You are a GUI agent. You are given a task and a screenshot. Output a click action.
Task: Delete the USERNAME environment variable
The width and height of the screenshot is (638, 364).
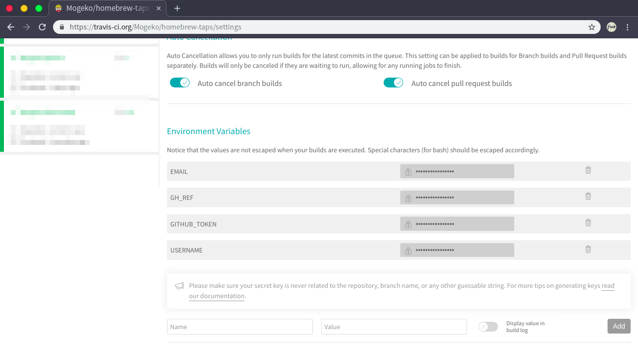tap(588, 249)
